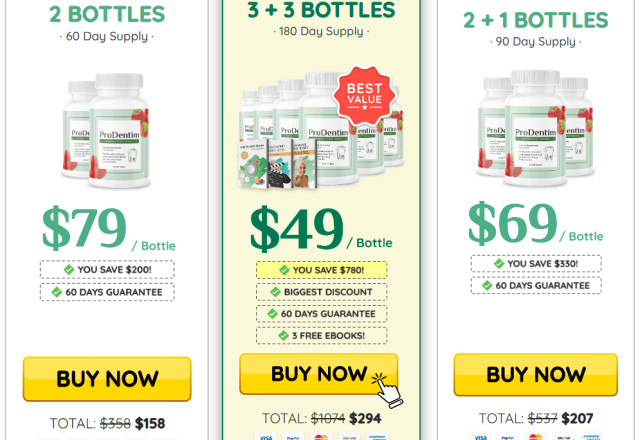Click the three bottles product image

point(535,128)
